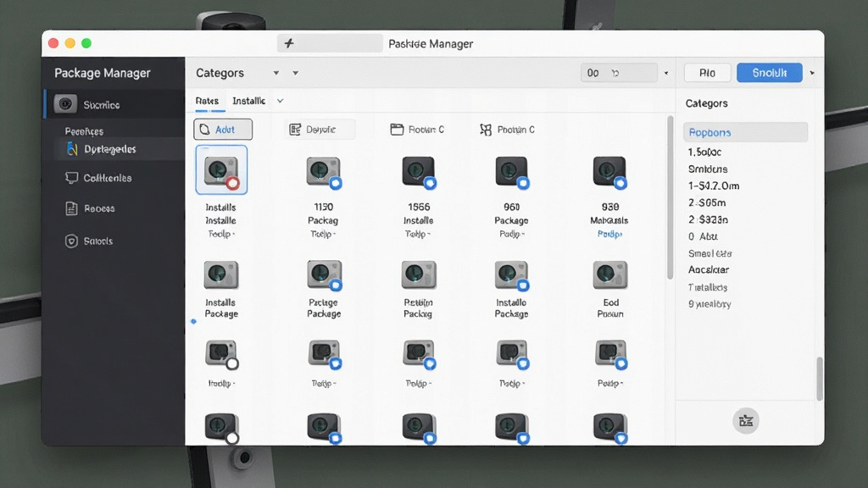Viewport: 868px width, 488px height.
Task: Select 9 yaeabry in the category list
Action: tap(709, 304)
